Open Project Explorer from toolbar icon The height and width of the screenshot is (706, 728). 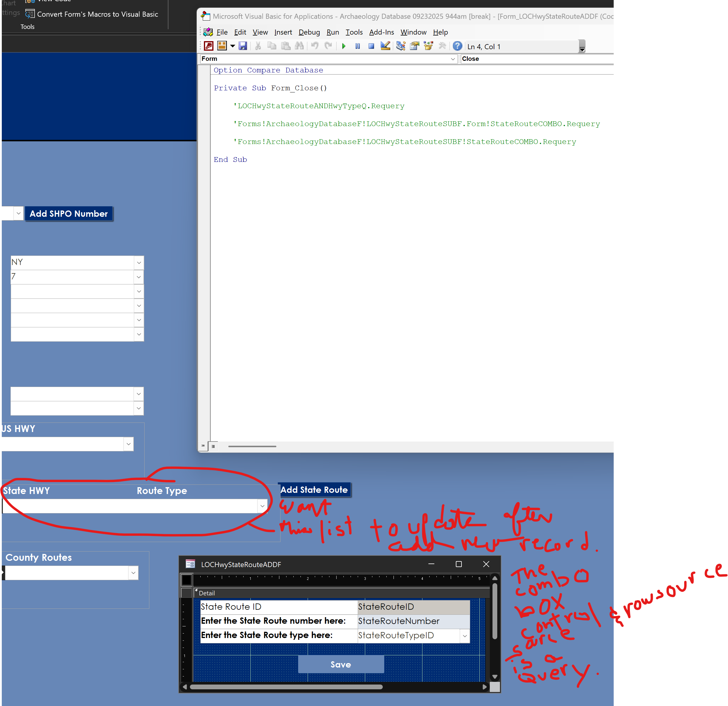(x=400, y=46)
